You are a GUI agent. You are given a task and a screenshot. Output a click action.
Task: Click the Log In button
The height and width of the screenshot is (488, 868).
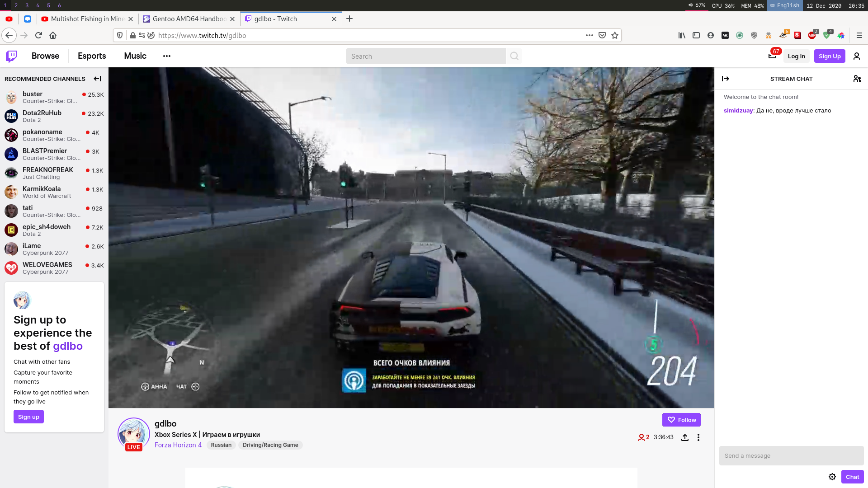pos(797,56)
